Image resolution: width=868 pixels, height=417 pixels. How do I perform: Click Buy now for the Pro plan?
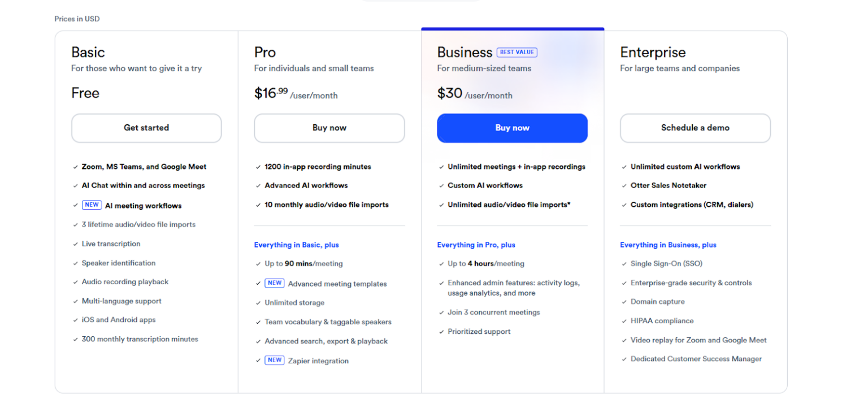tap(329, 128)
